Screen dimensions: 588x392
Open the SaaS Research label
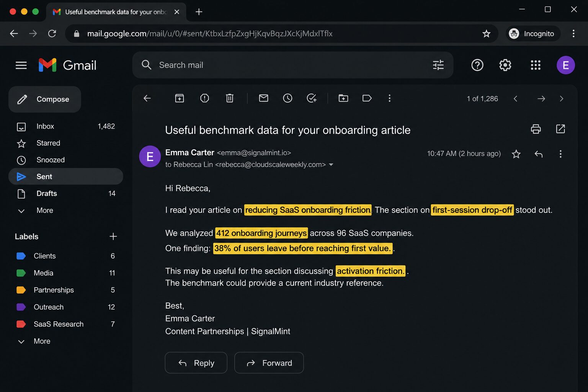point(65,324)
